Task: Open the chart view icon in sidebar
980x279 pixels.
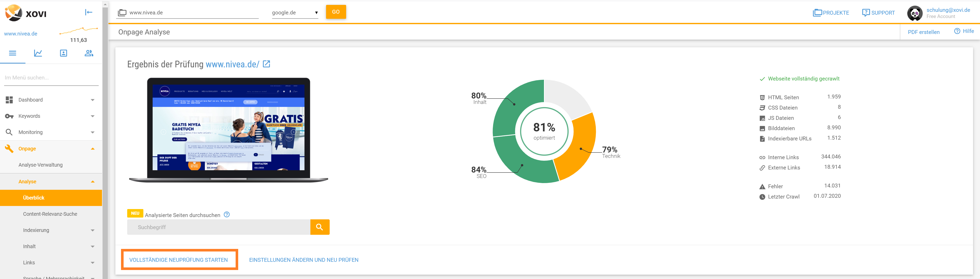Action: pos(38,53)
